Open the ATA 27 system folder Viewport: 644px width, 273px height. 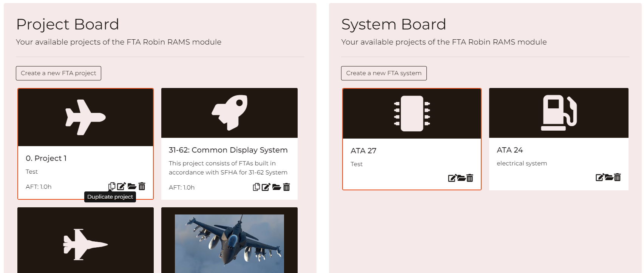461,178
